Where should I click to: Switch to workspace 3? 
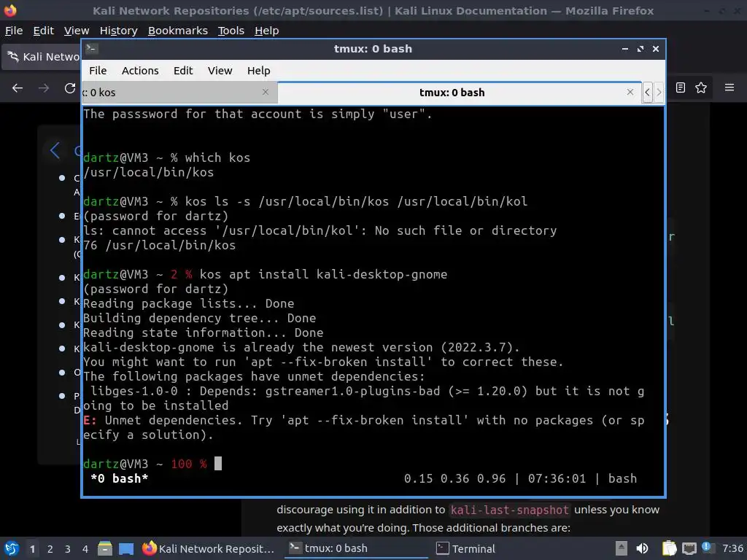[x=68, y=548]
